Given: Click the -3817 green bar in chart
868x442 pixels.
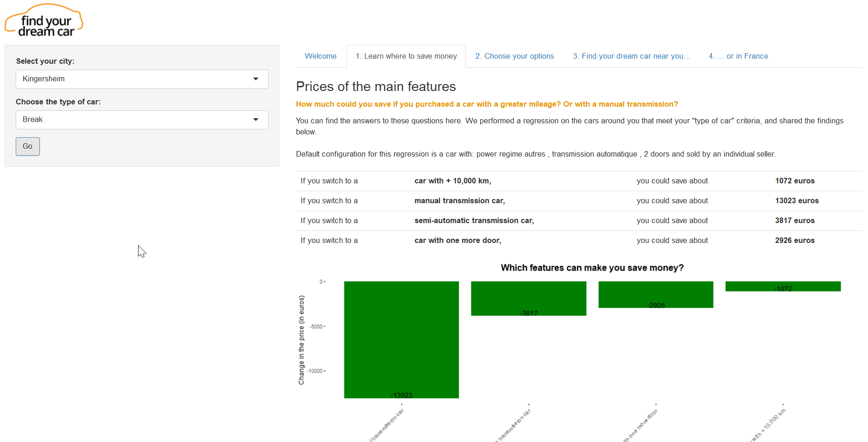Looking at the screenshot, I should coord(529,298).
